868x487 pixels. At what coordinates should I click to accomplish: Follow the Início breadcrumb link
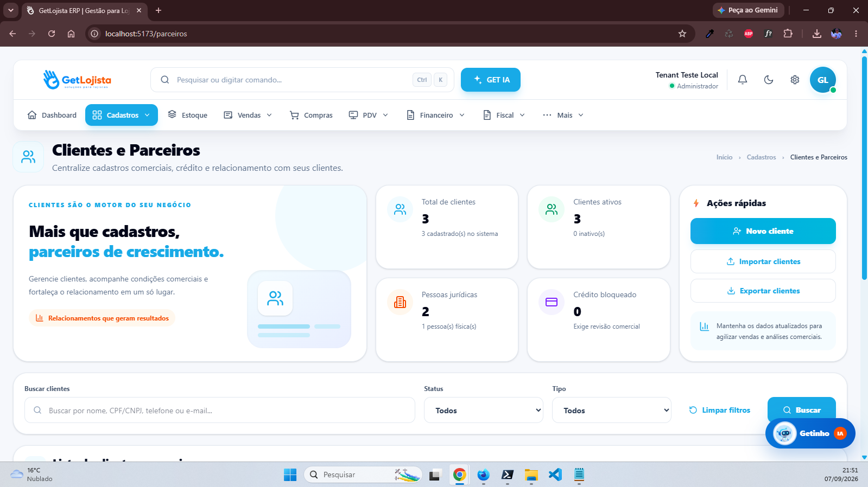(x=724, y=157)
